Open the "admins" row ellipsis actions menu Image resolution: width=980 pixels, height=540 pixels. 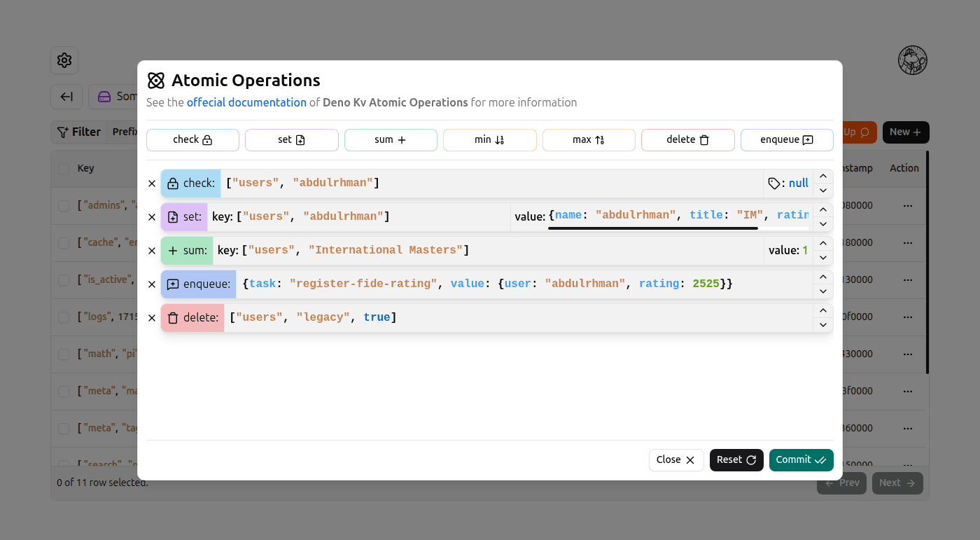[x=908, y=205]
